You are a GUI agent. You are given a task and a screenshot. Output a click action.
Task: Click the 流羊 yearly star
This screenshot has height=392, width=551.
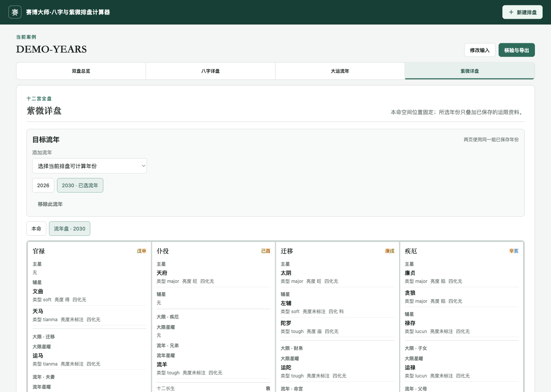pos(162,364)
